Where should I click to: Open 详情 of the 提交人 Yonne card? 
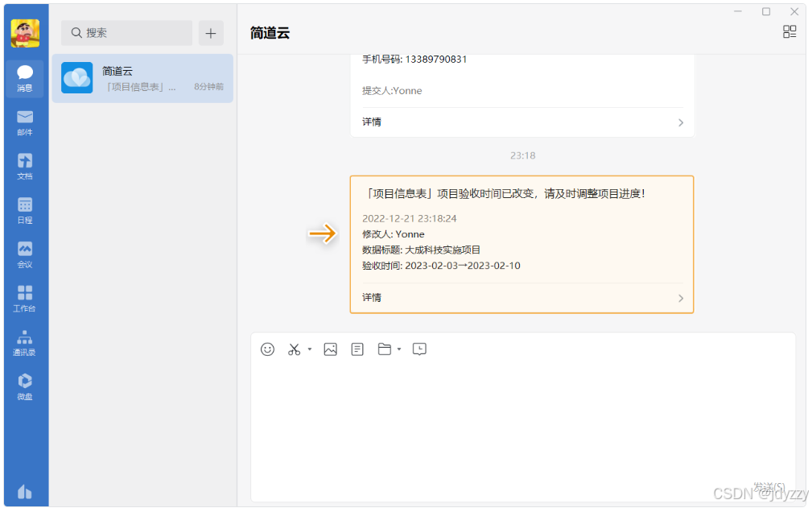[x=522, y=122]
